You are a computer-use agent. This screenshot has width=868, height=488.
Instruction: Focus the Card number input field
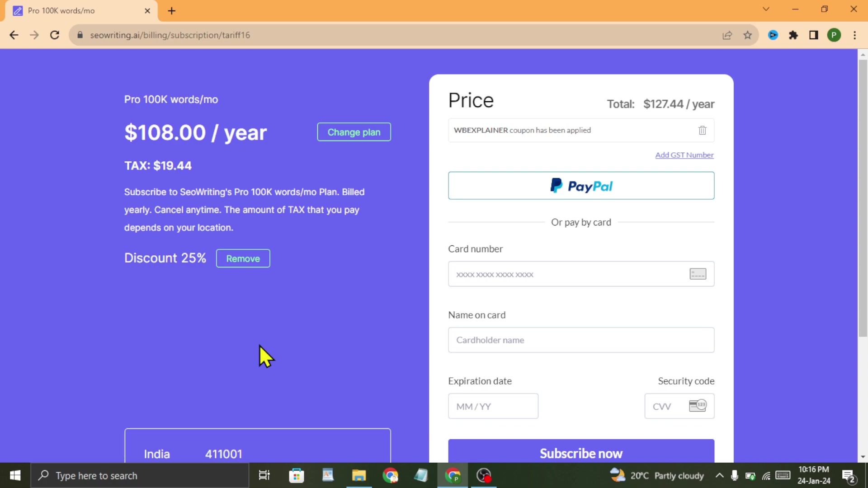[x=581, y=274]
